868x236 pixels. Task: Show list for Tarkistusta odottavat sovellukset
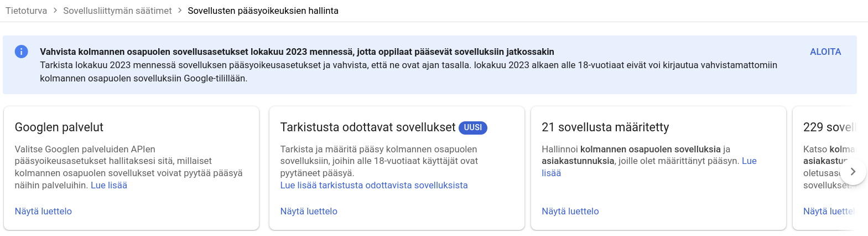pos(309,211)
